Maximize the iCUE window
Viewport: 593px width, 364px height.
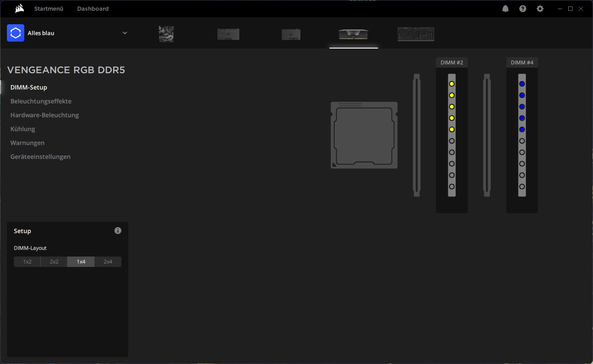[570, 9]
